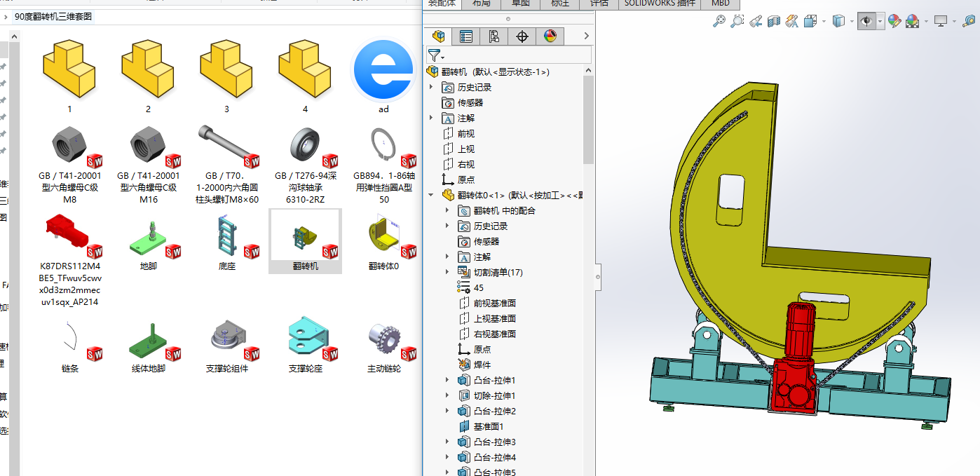
Task: Select the 主动链轮 file thumbnail
Action: (x=383, y=344)
